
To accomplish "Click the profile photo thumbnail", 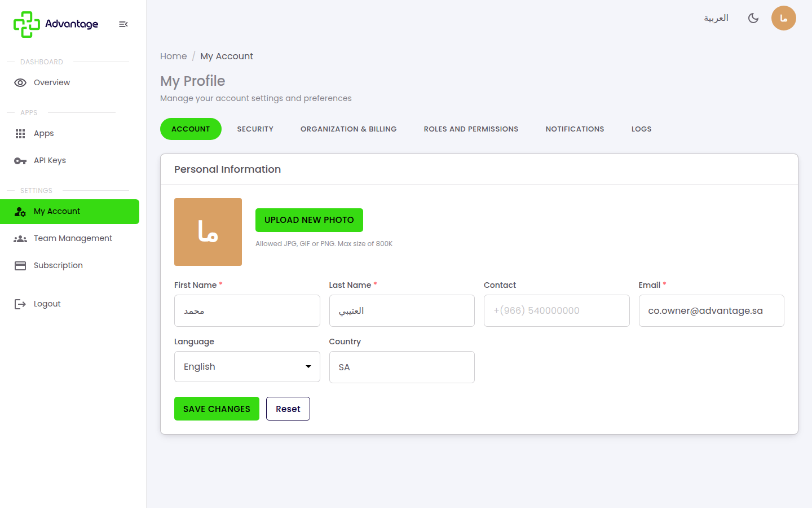I will (208, 232).
